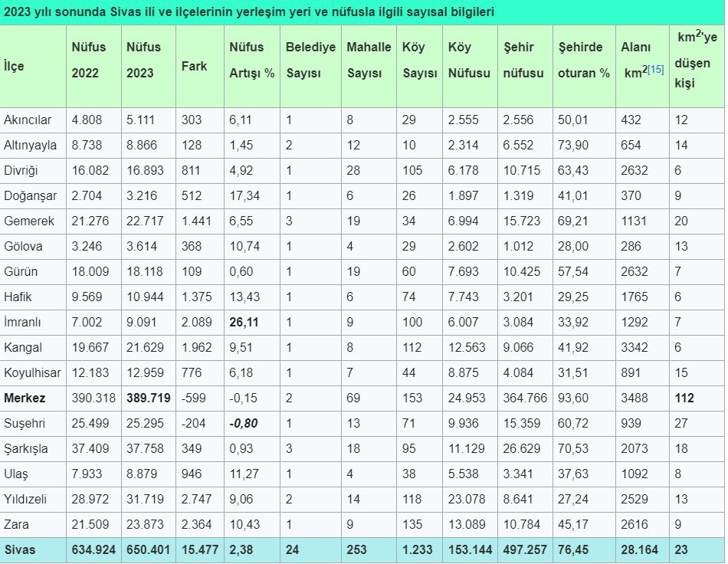Click the Suşehri -0,80 growth cell

(244, 423)
